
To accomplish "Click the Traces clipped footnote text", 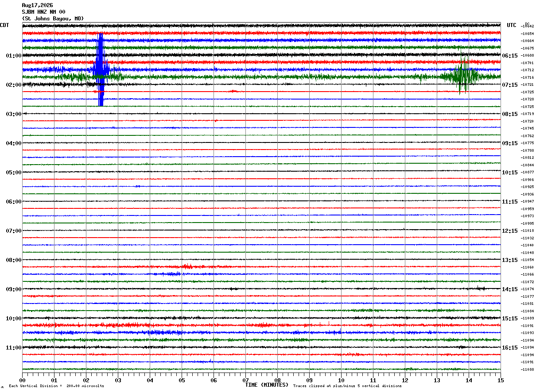I will click(347, 386).
